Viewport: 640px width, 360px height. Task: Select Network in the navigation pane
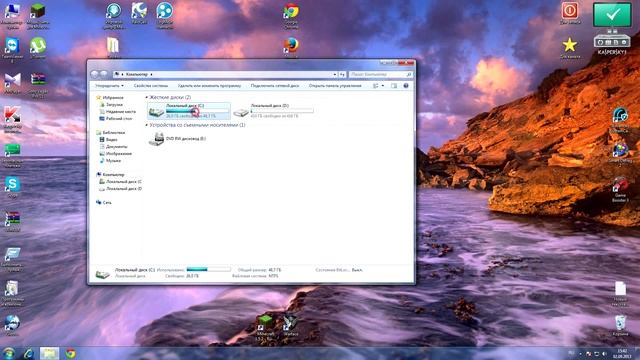[x=107, y=202]
